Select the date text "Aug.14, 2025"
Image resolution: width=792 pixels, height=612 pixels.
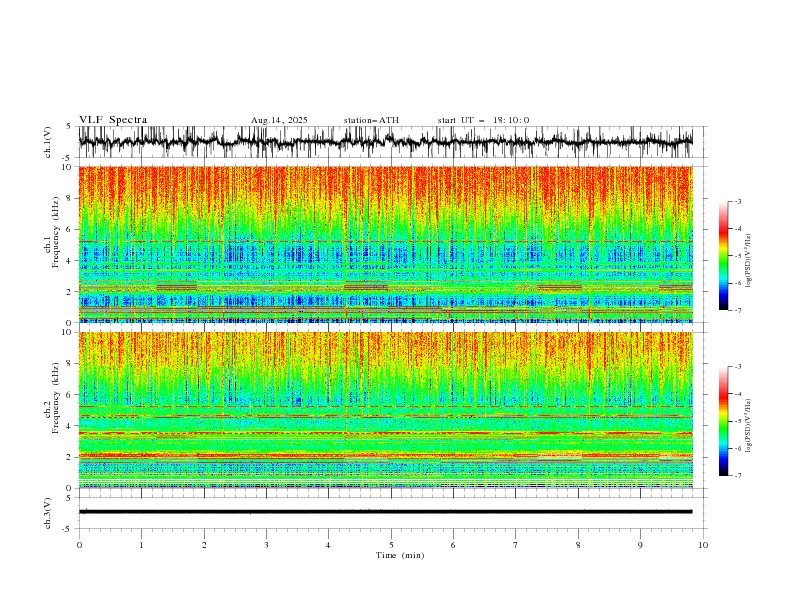tap(279, 120)
